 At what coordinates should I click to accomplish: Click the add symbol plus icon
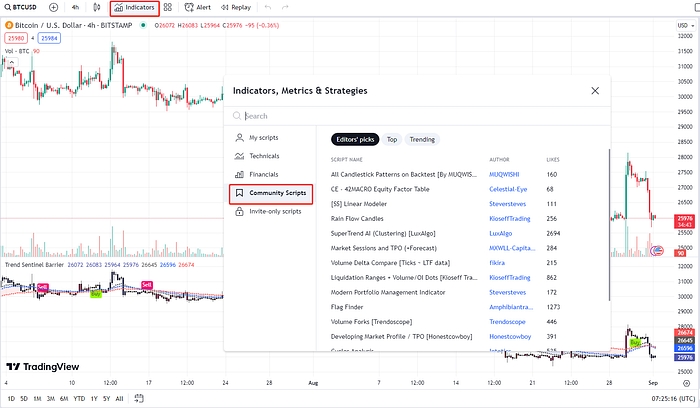[x=60, y=7]
